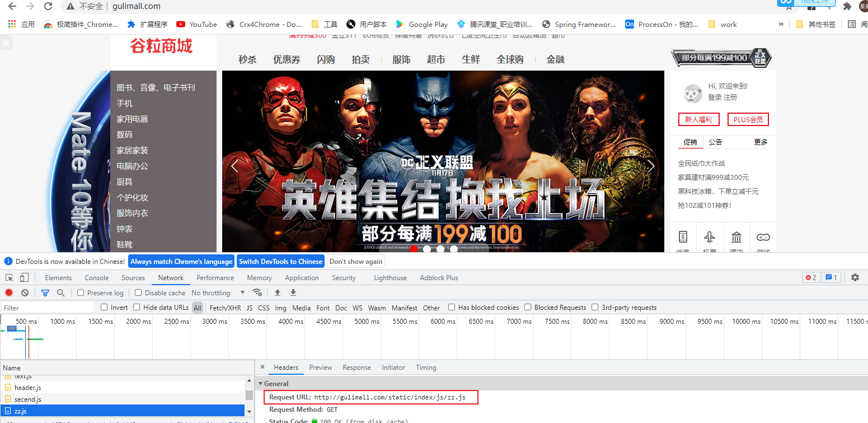Check Hide data URLs checkbox
The width and height of the screenshot is (868, 423).
137,307
